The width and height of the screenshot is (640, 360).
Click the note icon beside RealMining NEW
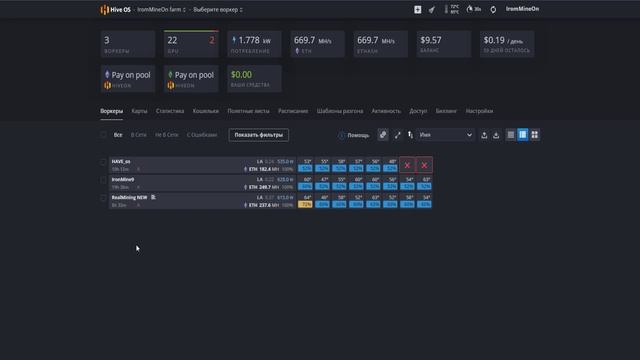[153, 197]
